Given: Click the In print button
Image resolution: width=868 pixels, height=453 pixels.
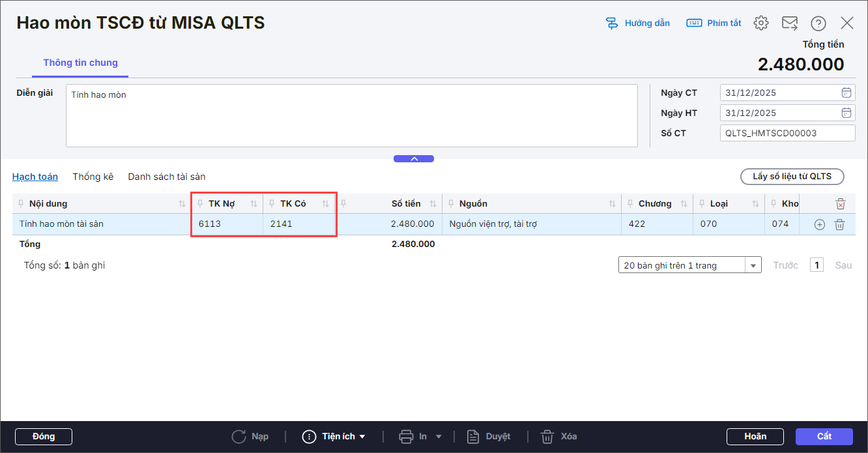Looking at the screenshot, I should [413, 437].
